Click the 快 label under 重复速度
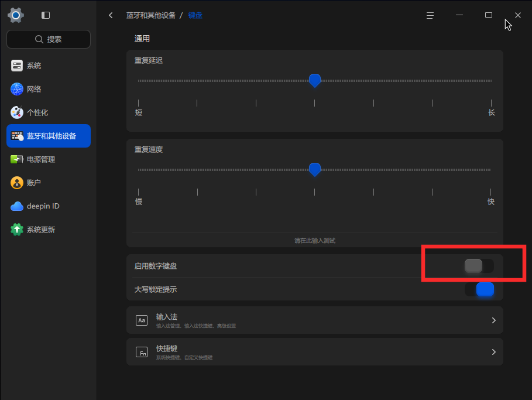The image size is (532, 400). [490, 201]
